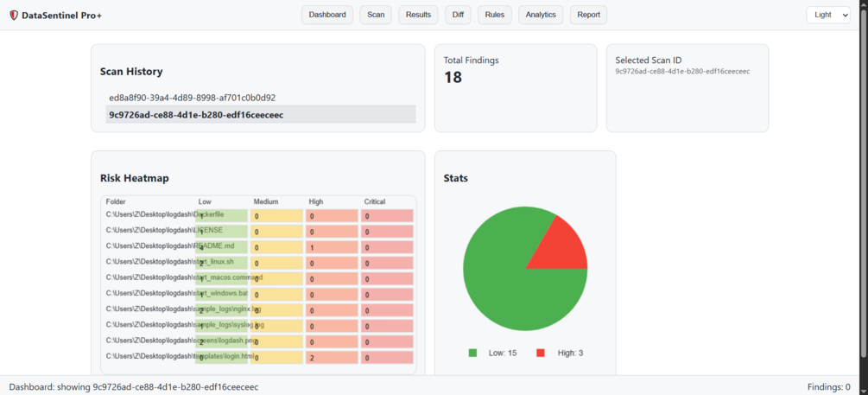Click High cell for templates\login.html row
Screen dimensions: 868x395
point(333,358)
